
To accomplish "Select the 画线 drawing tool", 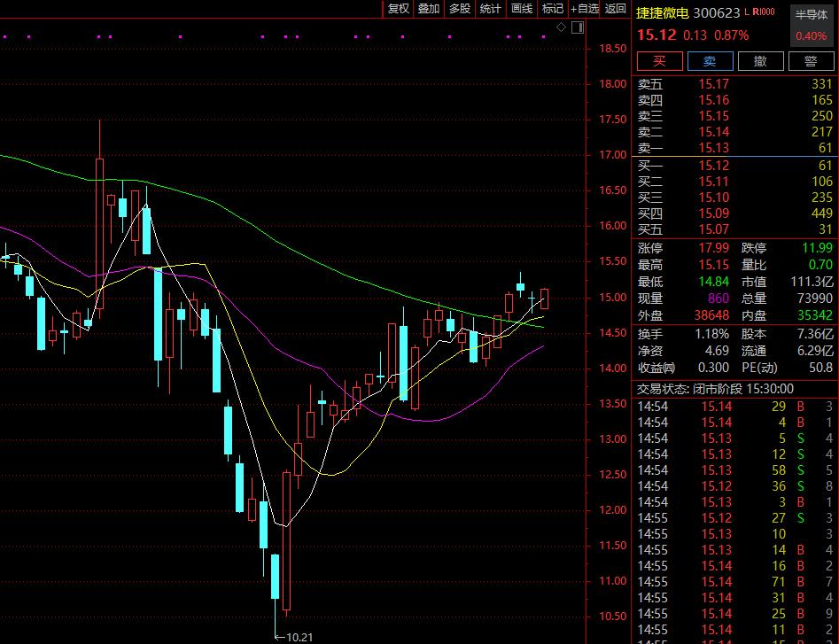I will tap(522, 9).
